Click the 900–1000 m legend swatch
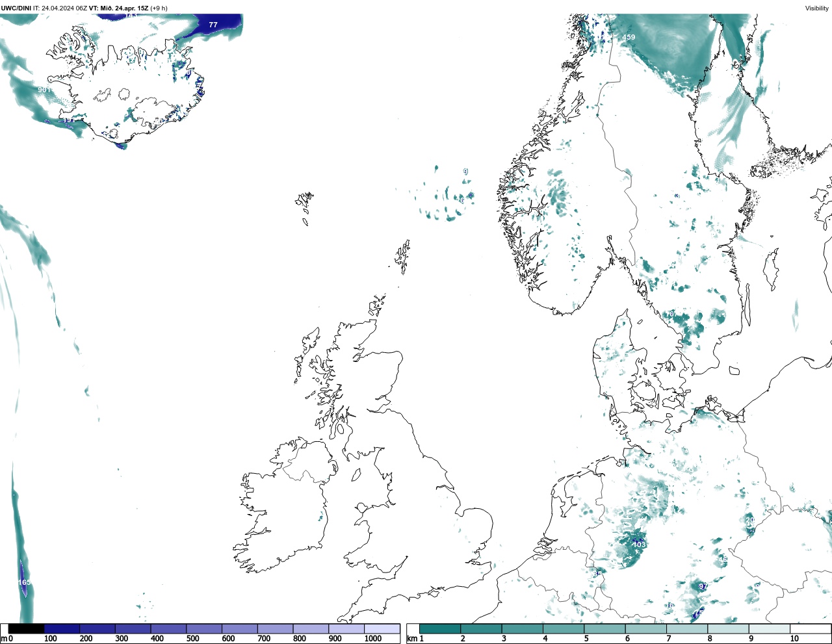Image resolution: width=832 pixels, height=644 pixels. tap(346, 629)
